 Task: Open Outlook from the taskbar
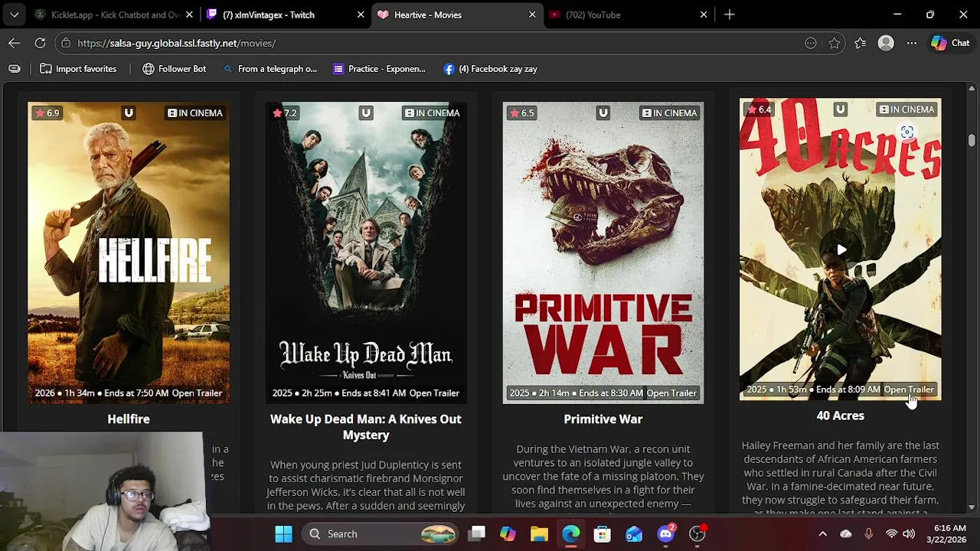coord(633,533)
